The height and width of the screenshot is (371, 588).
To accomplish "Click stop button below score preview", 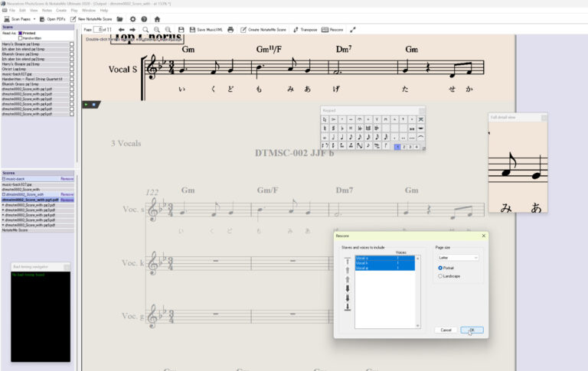I will (x=93, y=105).
